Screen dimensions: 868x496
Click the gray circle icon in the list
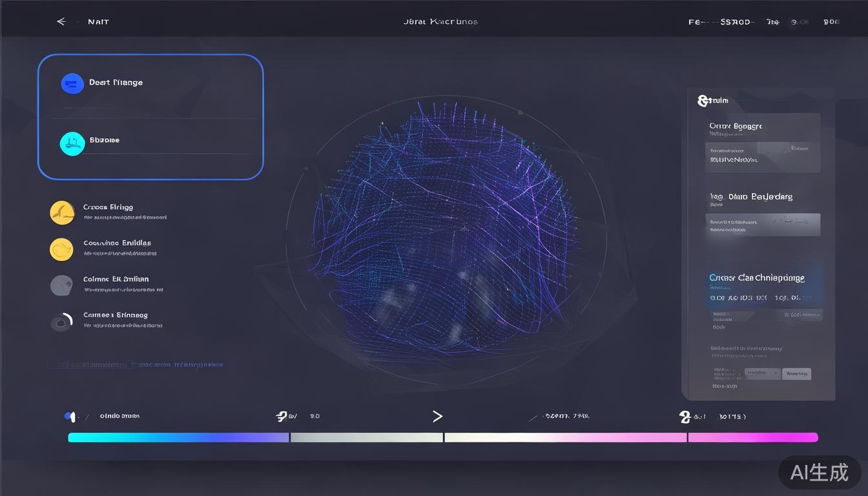[61, 285]
